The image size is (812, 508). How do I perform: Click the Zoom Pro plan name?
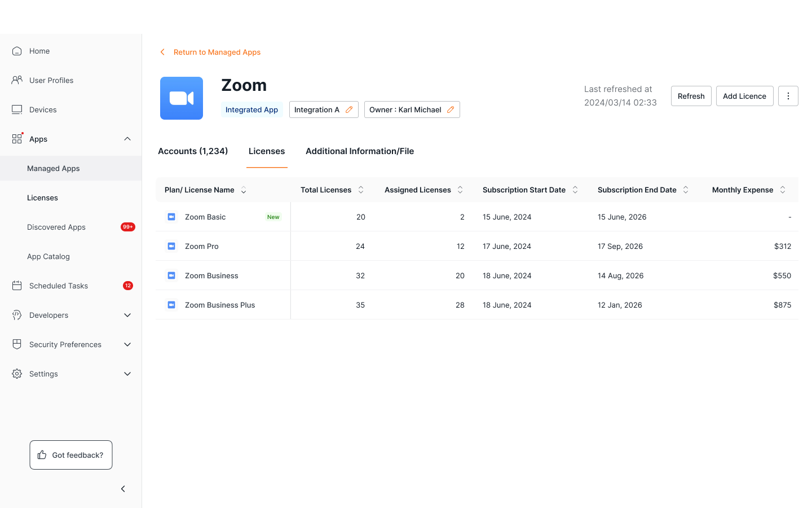click(202, 246)
